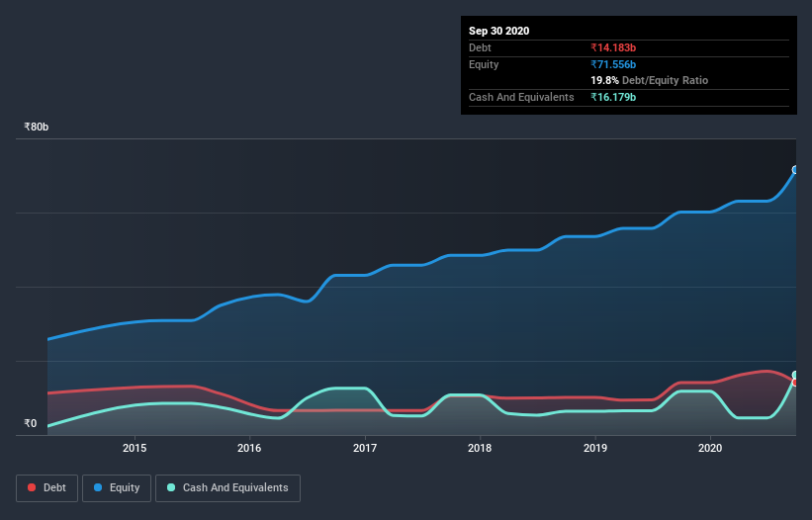Click the ₹16.179b cash value
This screenshot has height=520, width=812.
[613, 97]
